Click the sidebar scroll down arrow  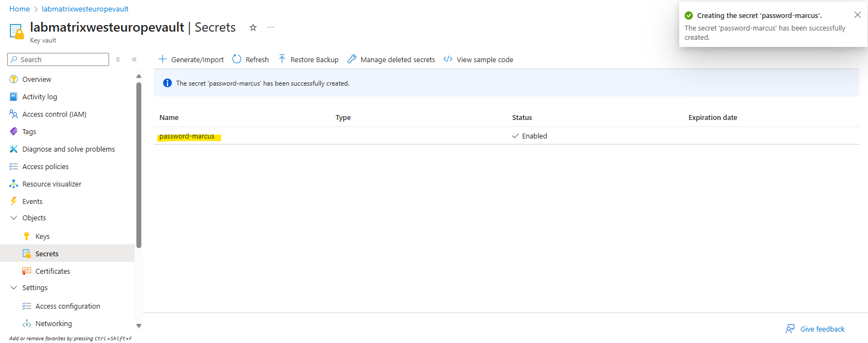(139, 326)
